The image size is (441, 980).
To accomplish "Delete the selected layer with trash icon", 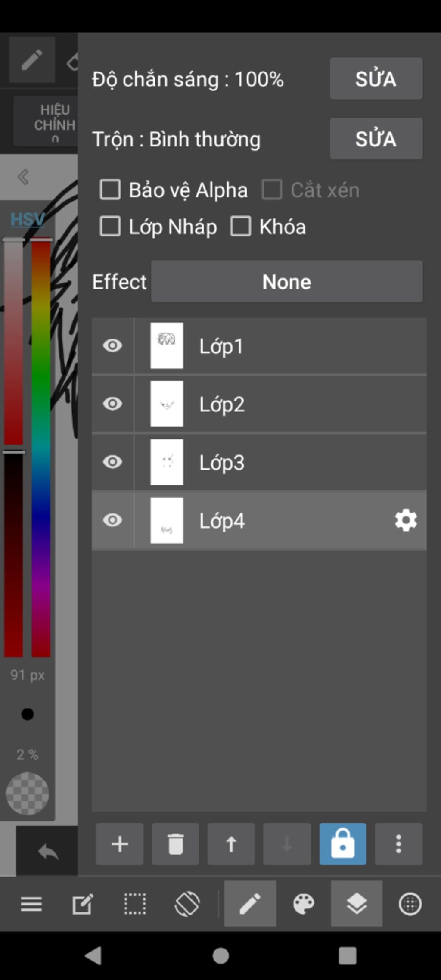I will (x=175, y=844).
